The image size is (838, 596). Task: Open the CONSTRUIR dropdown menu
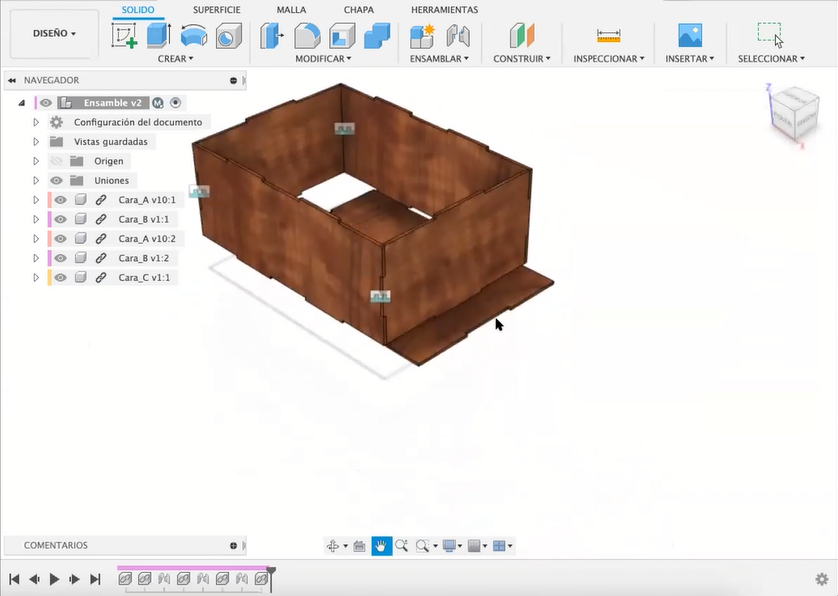[522, 58]
